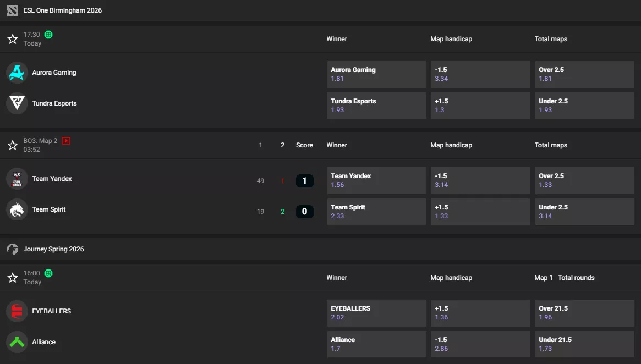The width and height of the screenshot is (641, 364).
Task: Click the Aurora Gaming team logo
Action: click(17, 72)
